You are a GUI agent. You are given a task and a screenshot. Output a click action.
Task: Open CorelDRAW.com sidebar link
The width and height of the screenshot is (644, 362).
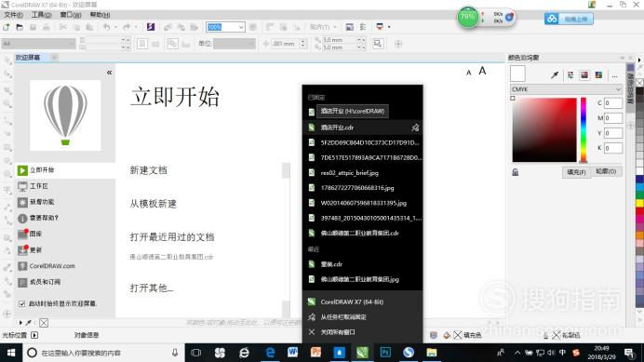point(52,266)
